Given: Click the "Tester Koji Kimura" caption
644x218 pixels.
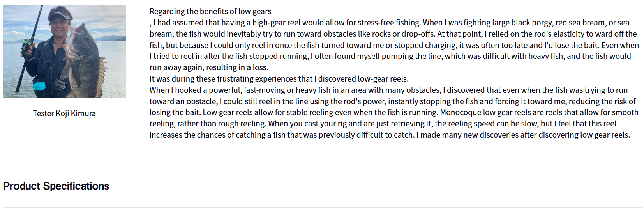Looking at the screenshot, I should click(64, 113).
